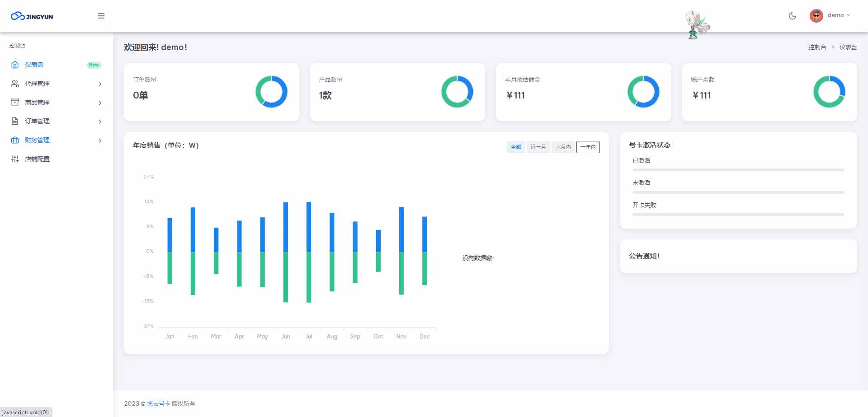Select the 全部 chart range filter
The image size is (868, 417).
tap(516, 147)
